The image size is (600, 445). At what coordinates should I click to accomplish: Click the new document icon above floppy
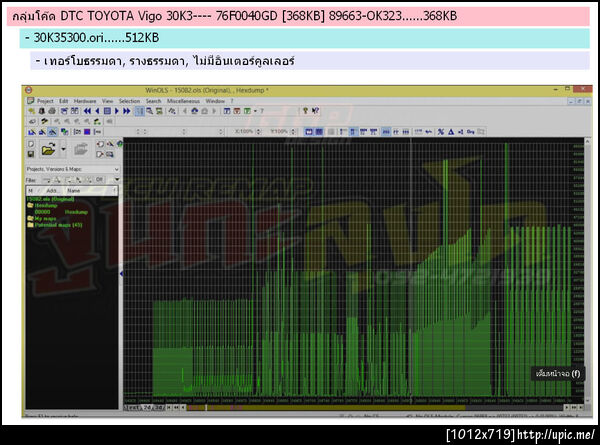pyautogui.click(x=31, y=144)
